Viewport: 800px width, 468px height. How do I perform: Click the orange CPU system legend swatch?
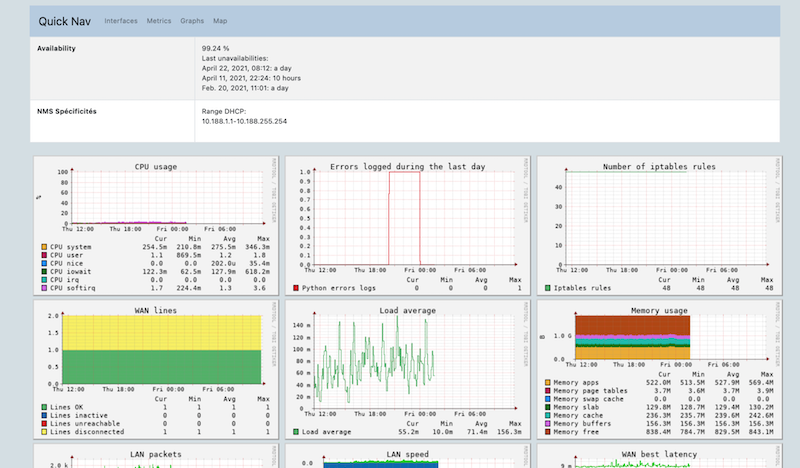pos(44,247)
